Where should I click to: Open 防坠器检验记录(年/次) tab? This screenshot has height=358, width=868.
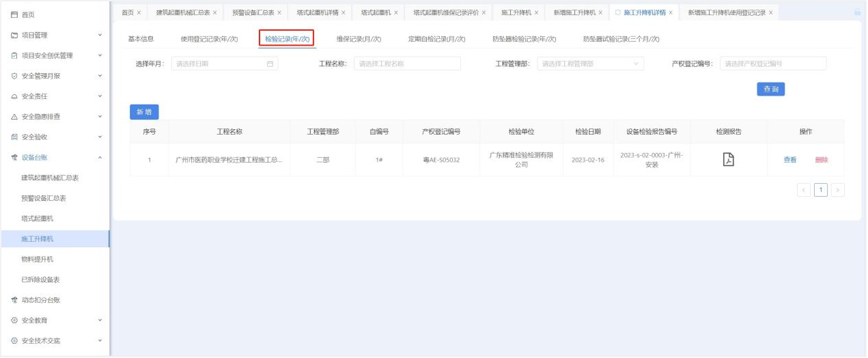524,39
